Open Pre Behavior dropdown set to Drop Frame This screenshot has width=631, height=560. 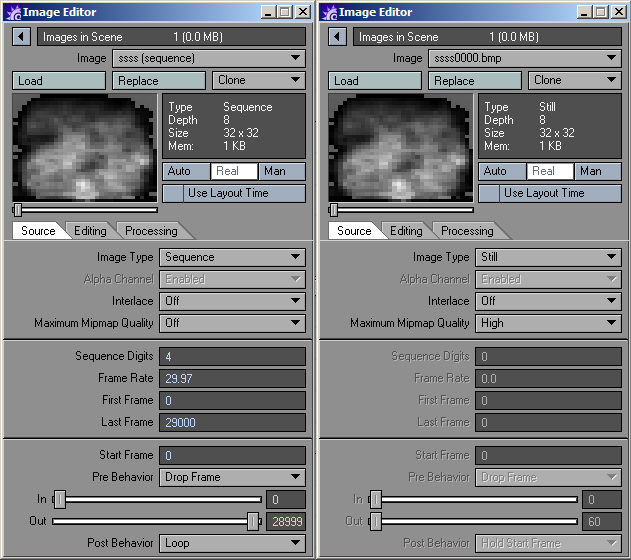point(232,478)
